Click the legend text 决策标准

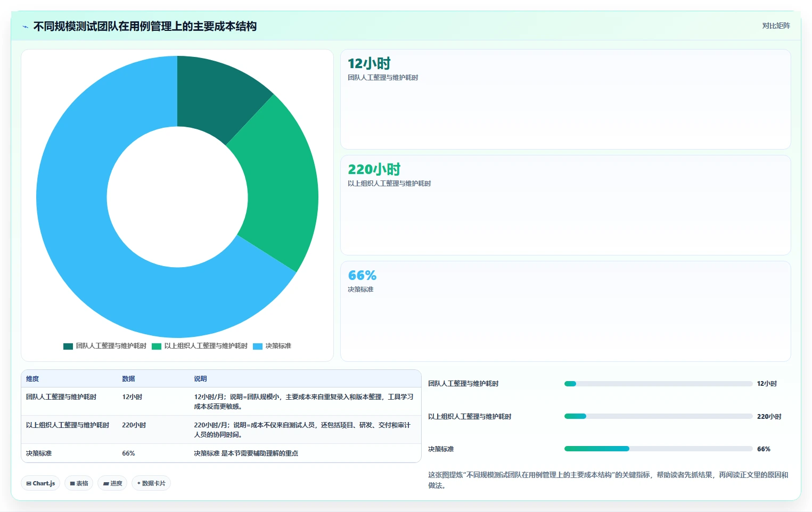278,346
